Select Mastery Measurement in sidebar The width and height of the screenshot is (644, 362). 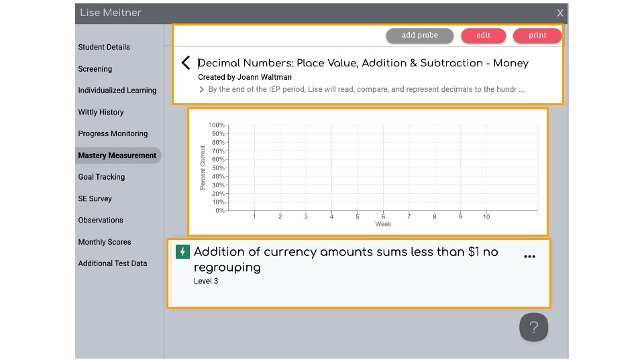[117, 156]
